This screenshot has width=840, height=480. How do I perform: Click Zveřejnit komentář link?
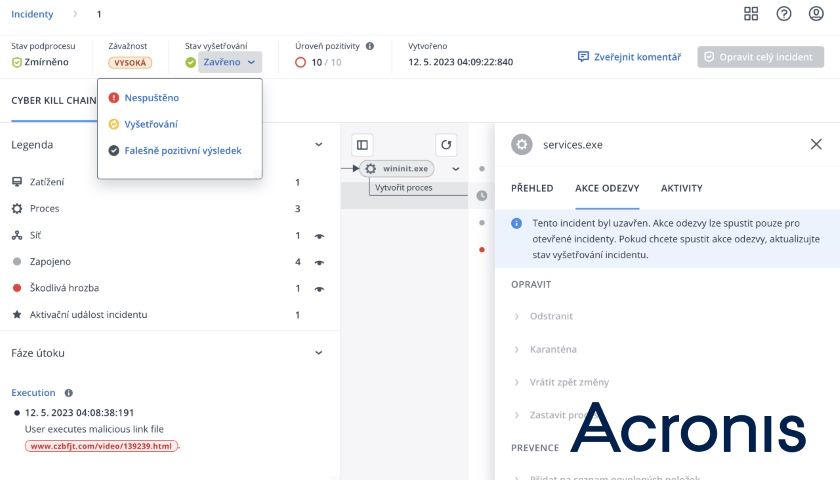tap(629, 57)
